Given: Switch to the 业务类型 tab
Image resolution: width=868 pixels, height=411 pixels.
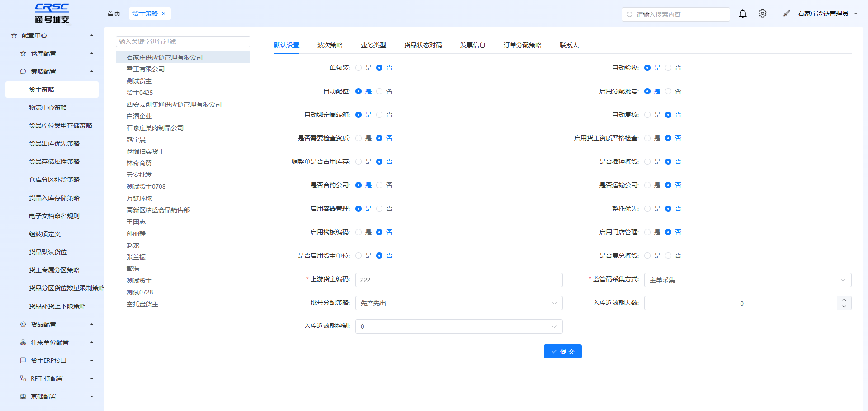Looking at the screenshot, I should click(x=373, y=45).
